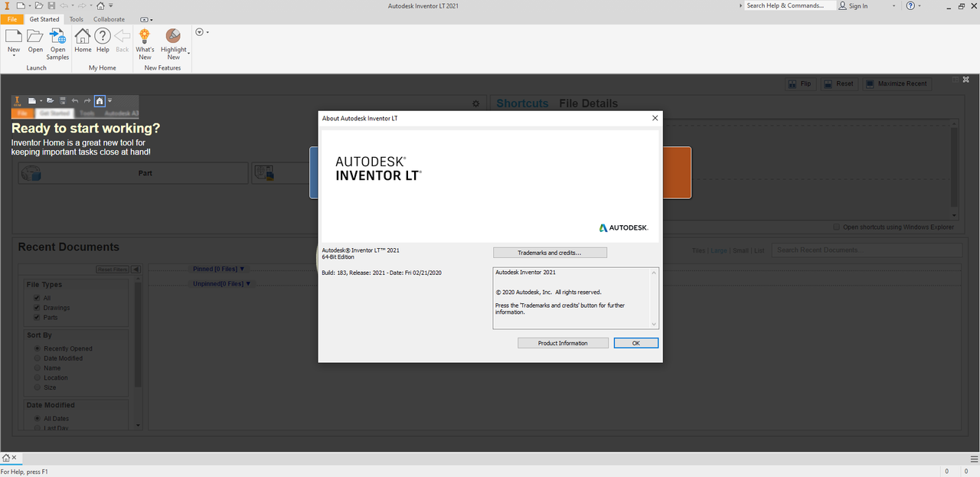
Task: Open the File Details tab
Action: click(588, 103)
